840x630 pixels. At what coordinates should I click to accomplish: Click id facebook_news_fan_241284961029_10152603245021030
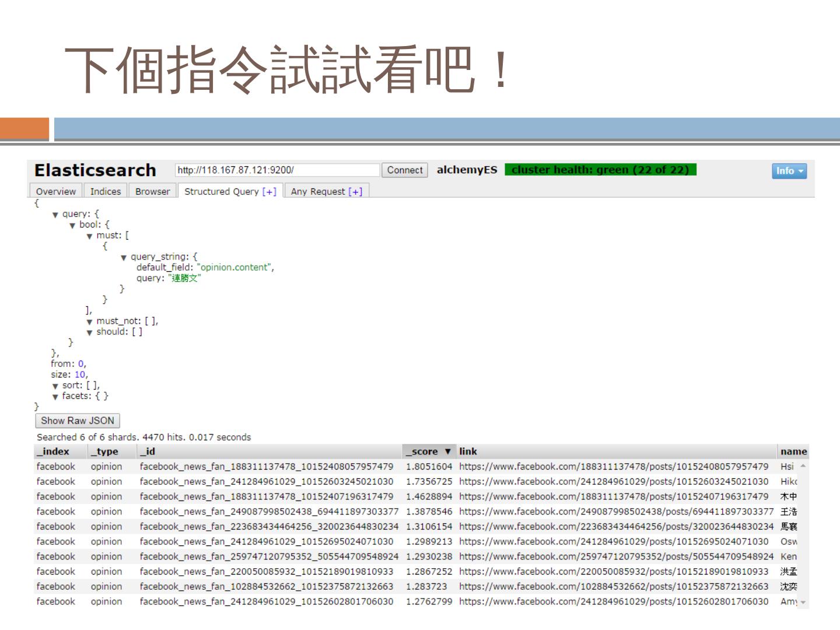click(x=267, y=482)
